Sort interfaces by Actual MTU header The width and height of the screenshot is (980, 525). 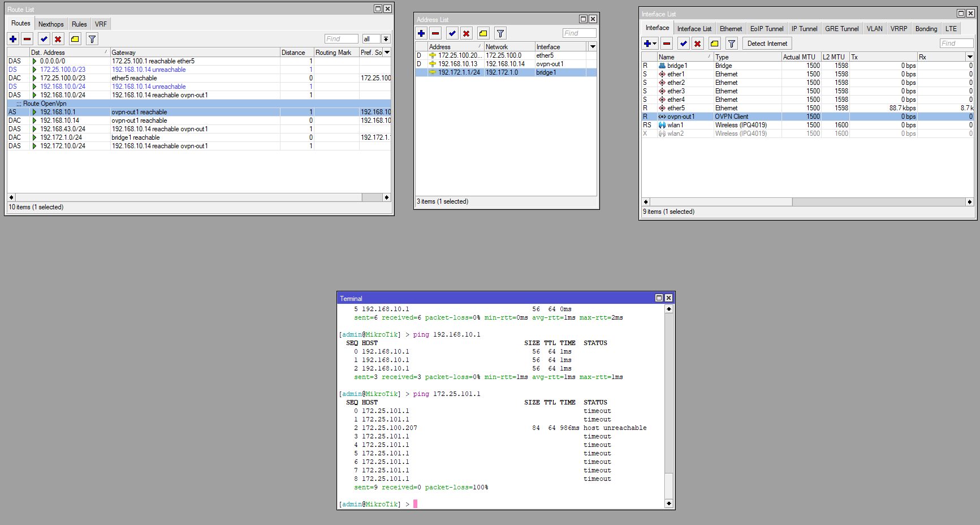[801, 57]
